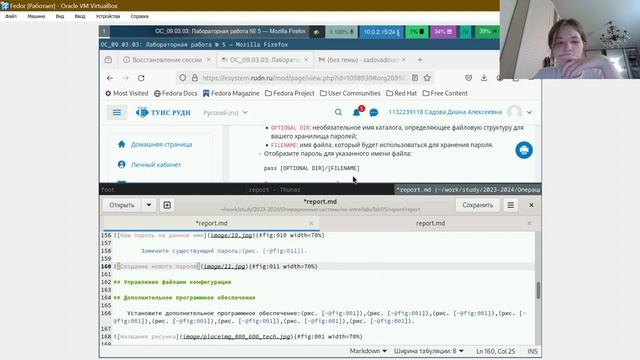640x360 pixels.
Task: Click the Firefox forward arrow
Action: pyautogui.click(x=126, y=78)
